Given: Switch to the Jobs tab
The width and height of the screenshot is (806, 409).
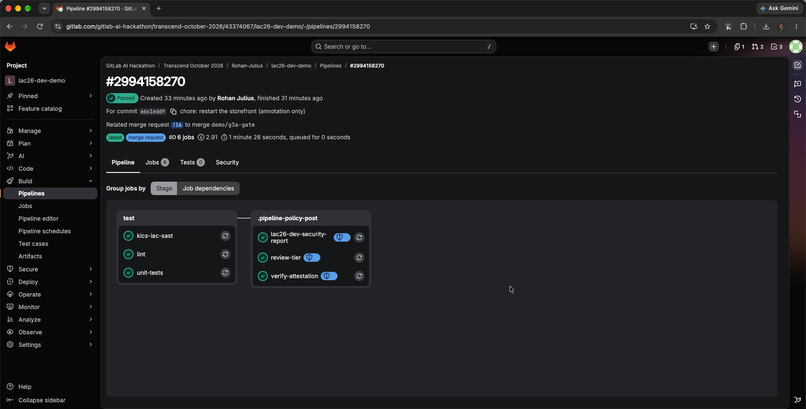Looking at the screenshot, I should tap(157, 162).
